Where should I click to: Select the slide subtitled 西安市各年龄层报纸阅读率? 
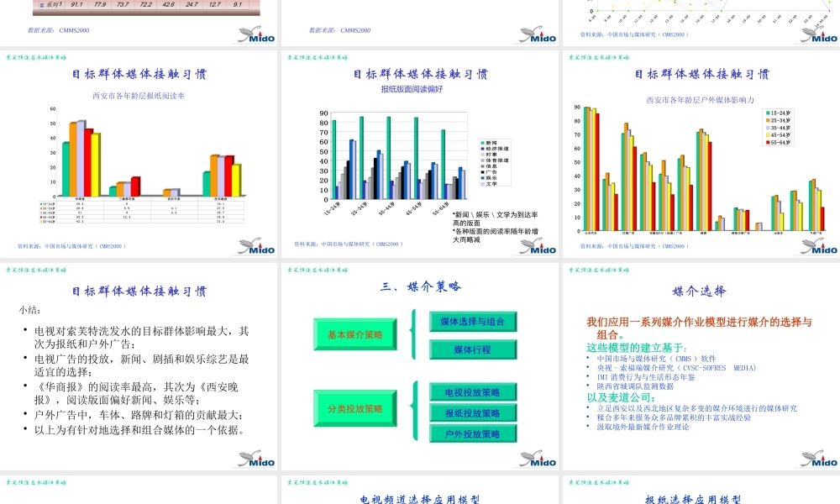pyautogui.click(x=139, y=154)
